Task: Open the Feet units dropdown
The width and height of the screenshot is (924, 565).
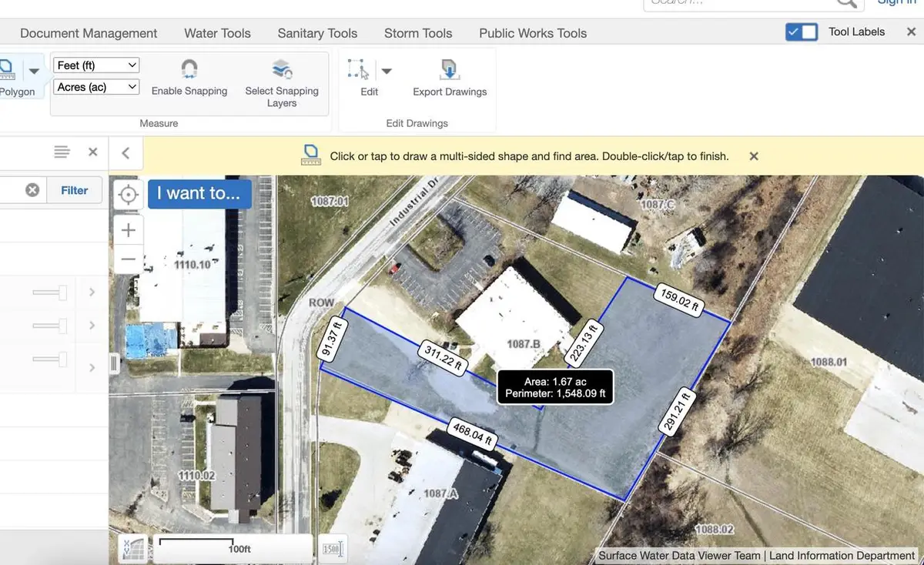Action: [95, 65]
